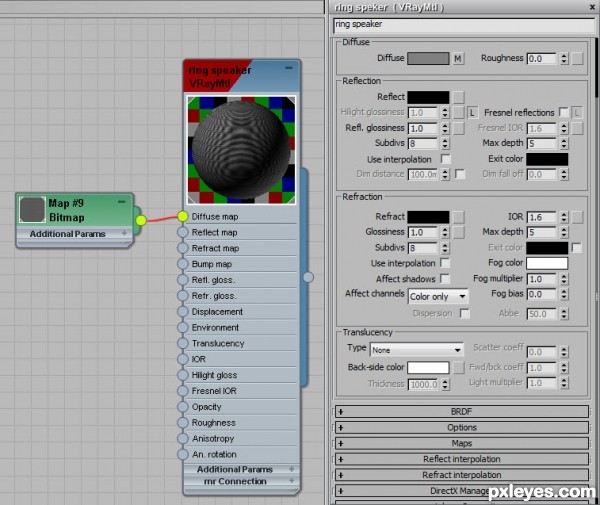600x505 pixels.
Task: Toggle Reflection Use interpolation checkbox
Action: point(445,159)
